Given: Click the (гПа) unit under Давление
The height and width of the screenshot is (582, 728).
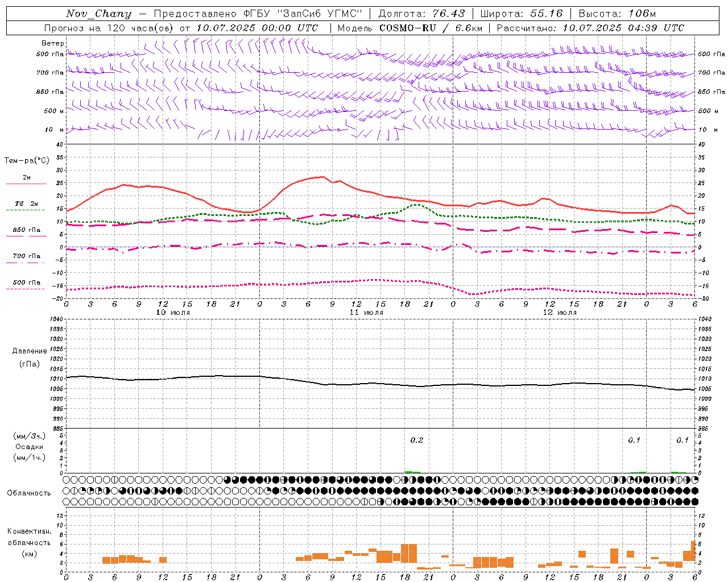Looking at the screenshot, I should pyautogui.click(x=30, y=364).
